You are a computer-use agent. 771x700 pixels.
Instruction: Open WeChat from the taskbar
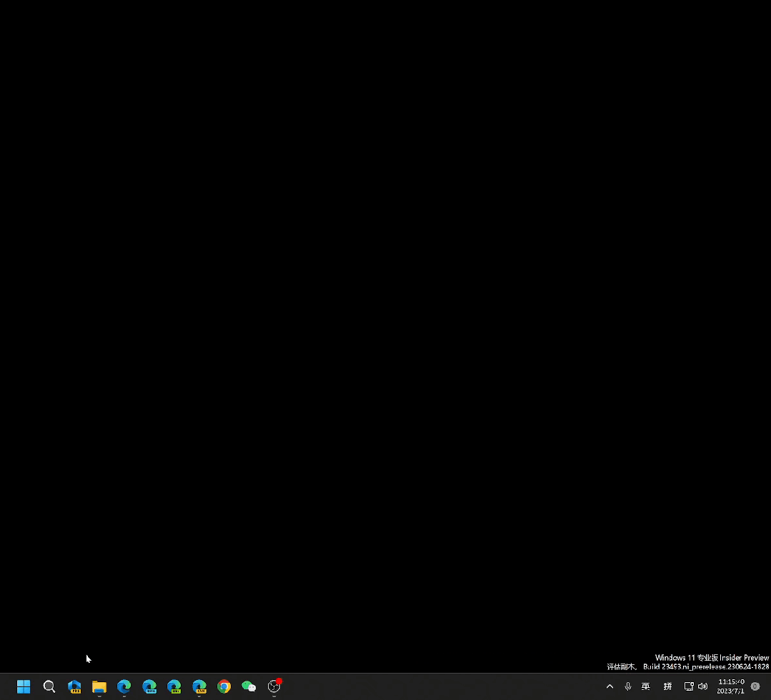[249, 686]
